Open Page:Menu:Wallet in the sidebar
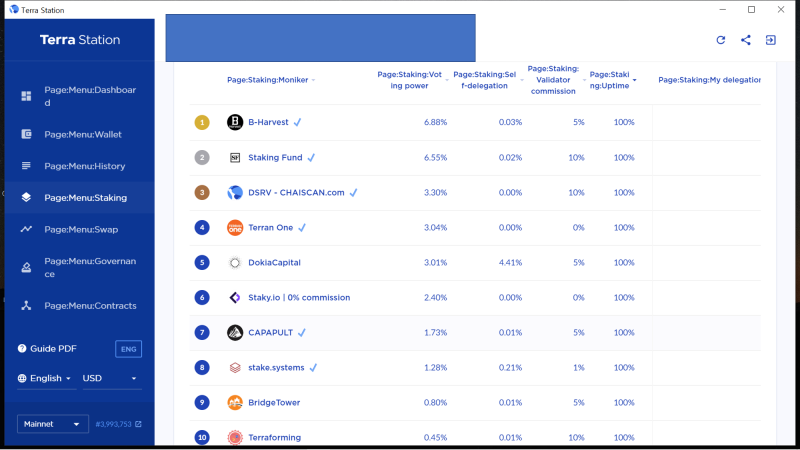The image size is (800, 450). [80, 134]
